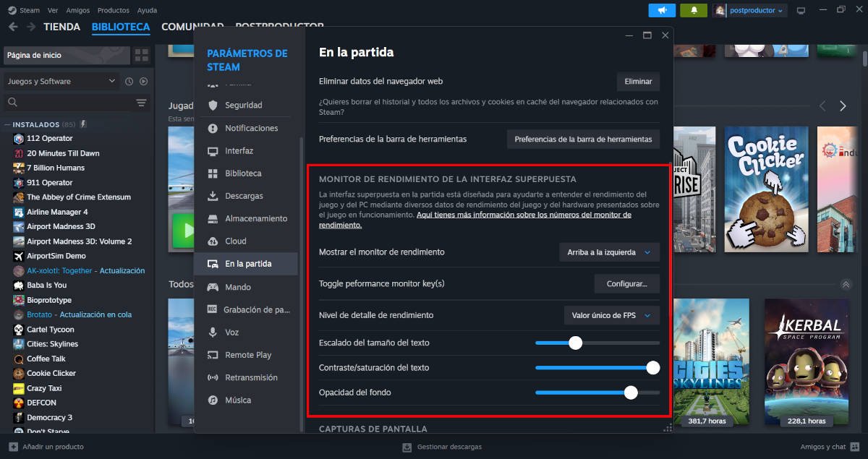Click the Remote Play cast icon
The width and height of the screenshot is (868, 459).
[213, 355]
